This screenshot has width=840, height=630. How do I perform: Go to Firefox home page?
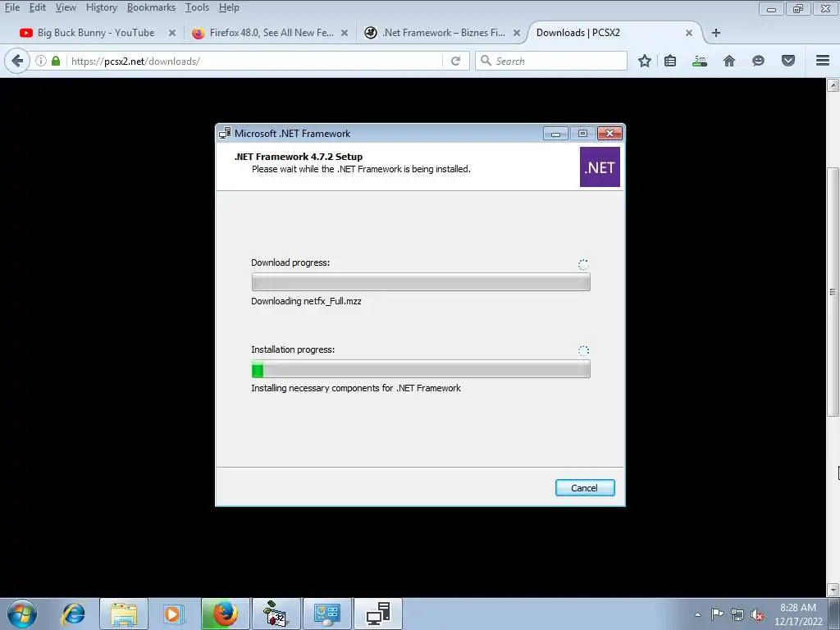[729, 61]
